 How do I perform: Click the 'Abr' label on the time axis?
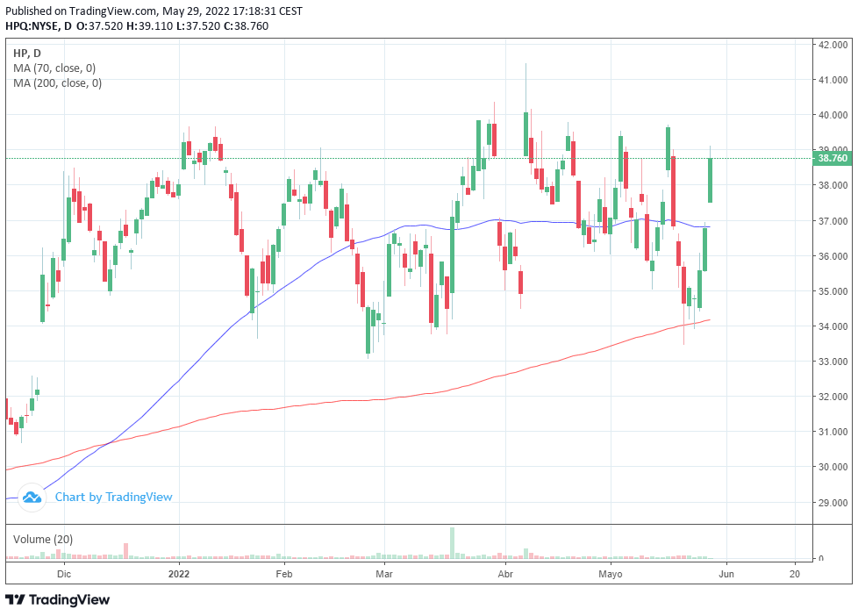coord(505,574)
